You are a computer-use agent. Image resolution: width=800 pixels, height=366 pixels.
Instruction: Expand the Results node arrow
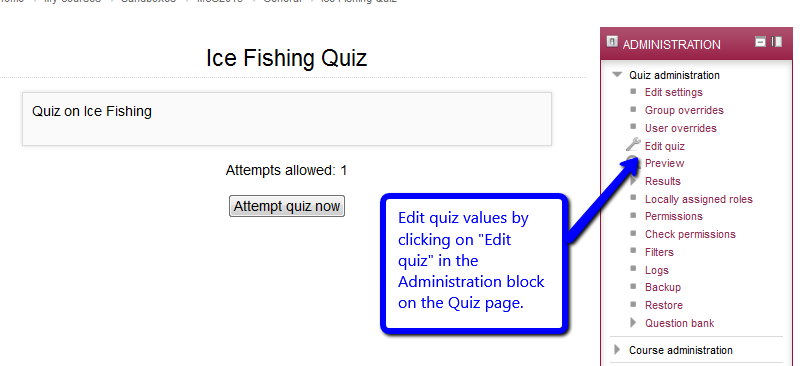(x=634, y=181)
